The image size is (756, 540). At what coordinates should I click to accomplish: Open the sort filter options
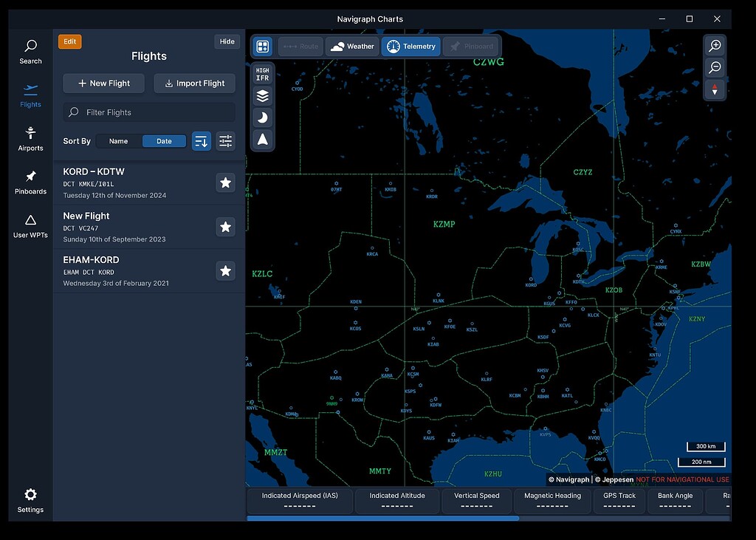(x=225, y=140)
